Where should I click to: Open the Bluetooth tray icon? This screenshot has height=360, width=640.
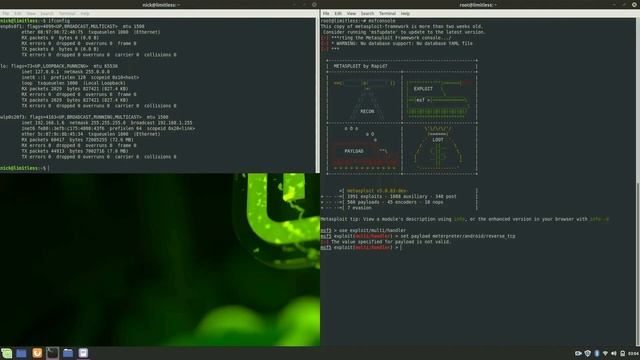(x=597, y=353)
